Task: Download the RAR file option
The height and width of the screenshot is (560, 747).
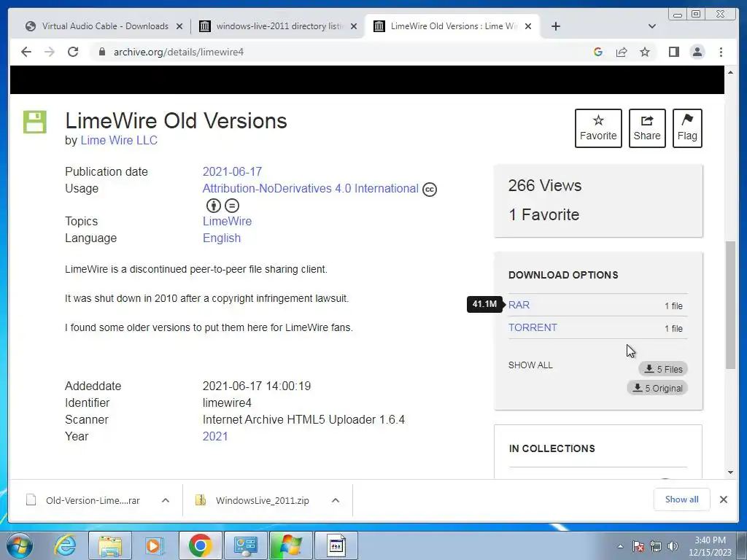Action: tap(519, 305)
